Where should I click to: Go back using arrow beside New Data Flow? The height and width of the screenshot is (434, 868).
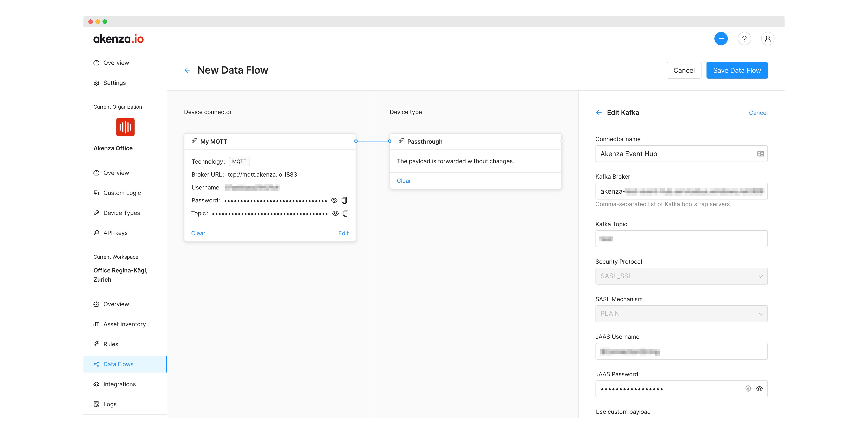(x=187, y=70)
